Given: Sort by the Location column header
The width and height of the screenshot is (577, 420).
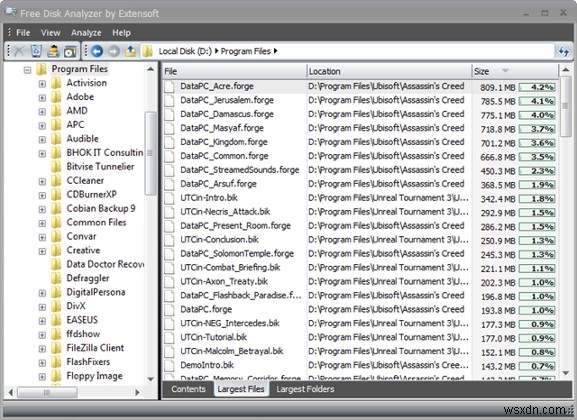Looking at the screenshot, I should pos(389,71).
